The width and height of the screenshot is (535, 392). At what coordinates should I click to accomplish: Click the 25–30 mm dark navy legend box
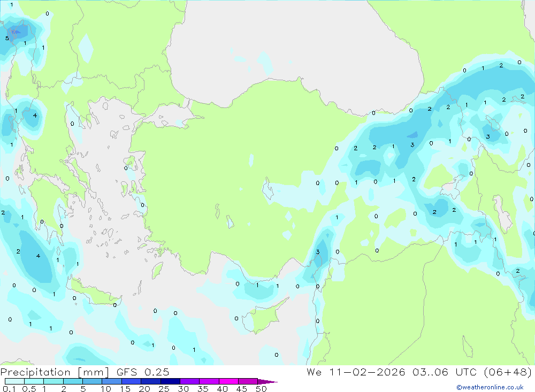point(170,381)
